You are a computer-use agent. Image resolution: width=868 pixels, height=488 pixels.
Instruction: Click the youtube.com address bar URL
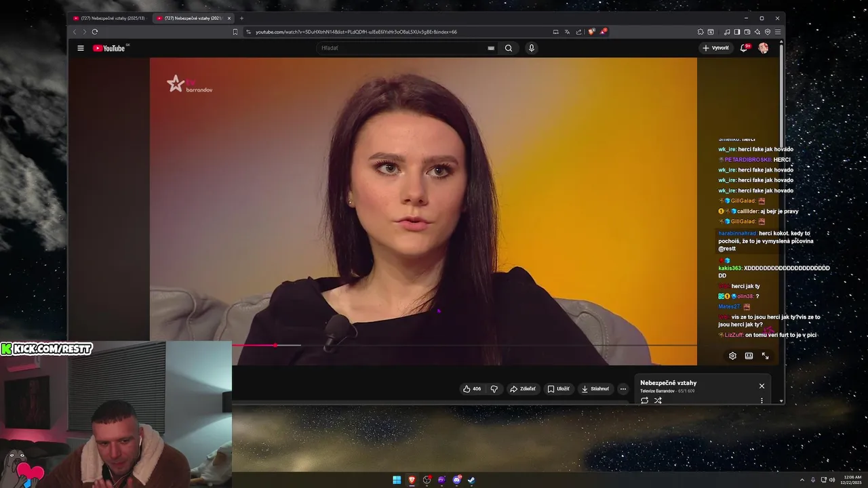click(x=356, y=32)
